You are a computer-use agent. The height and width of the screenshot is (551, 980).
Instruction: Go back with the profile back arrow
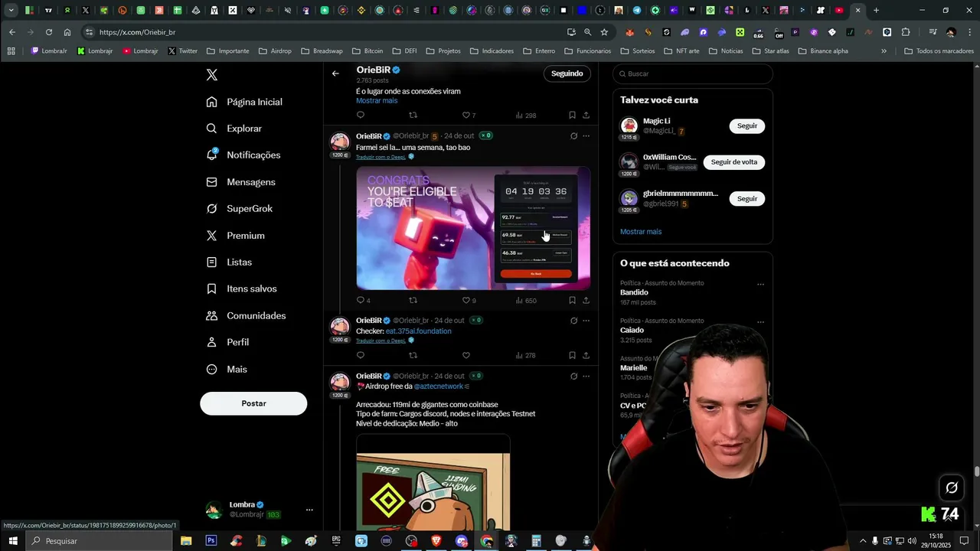pyautogui.click(x=335, y=73)
